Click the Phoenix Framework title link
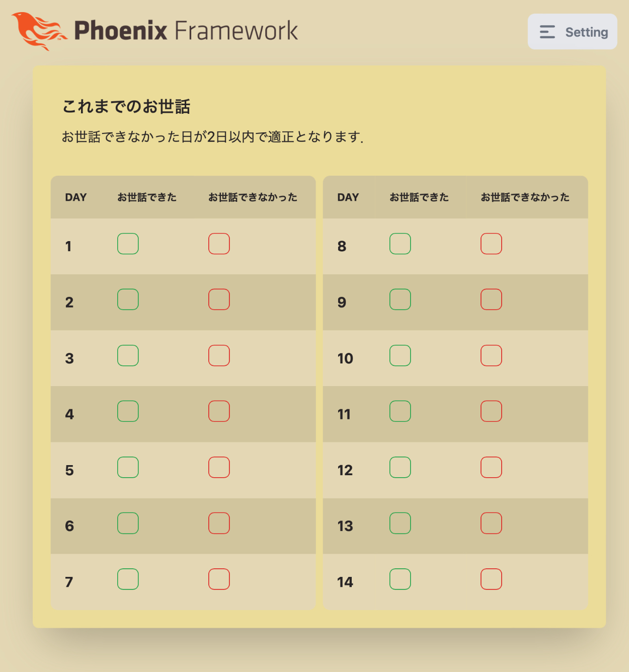 [186, 31]
